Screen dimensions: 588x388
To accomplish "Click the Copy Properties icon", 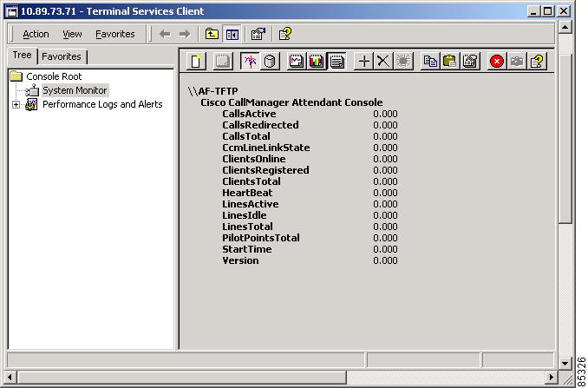I will [430, 61].
